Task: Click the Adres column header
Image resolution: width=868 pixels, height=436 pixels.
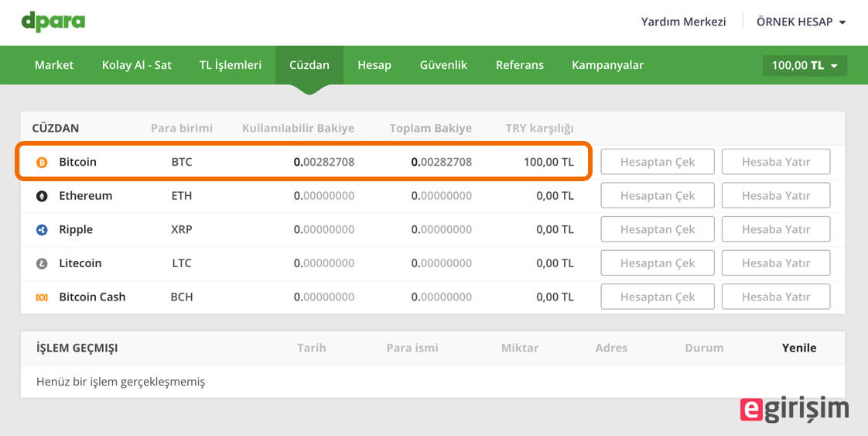Action: 611,348
